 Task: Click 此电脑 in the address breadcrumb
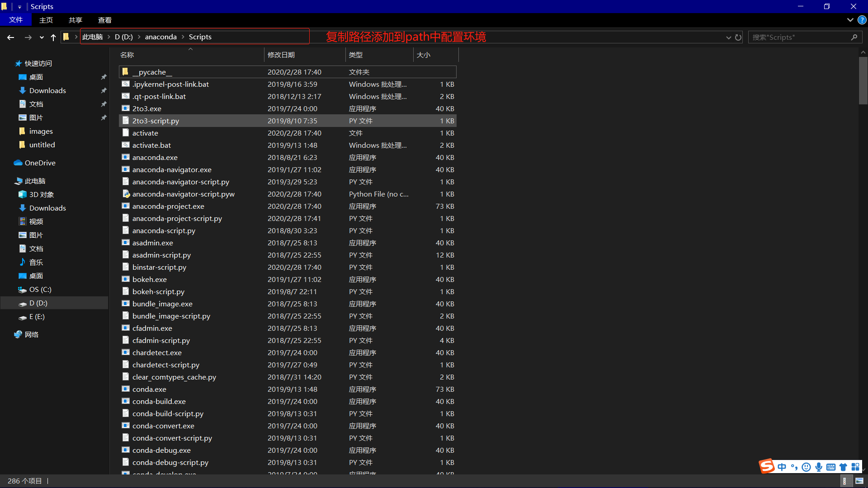93,37
